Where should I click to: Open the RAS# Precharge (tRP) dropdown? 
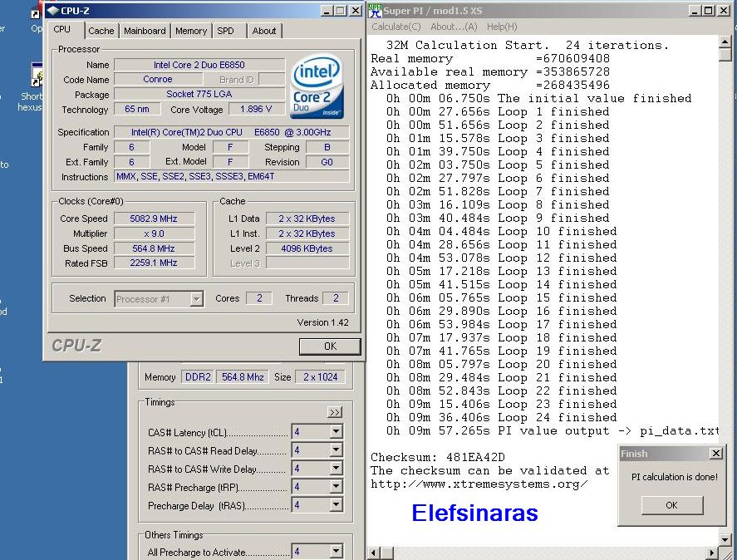pyautogui.click(x=336, y=487)
